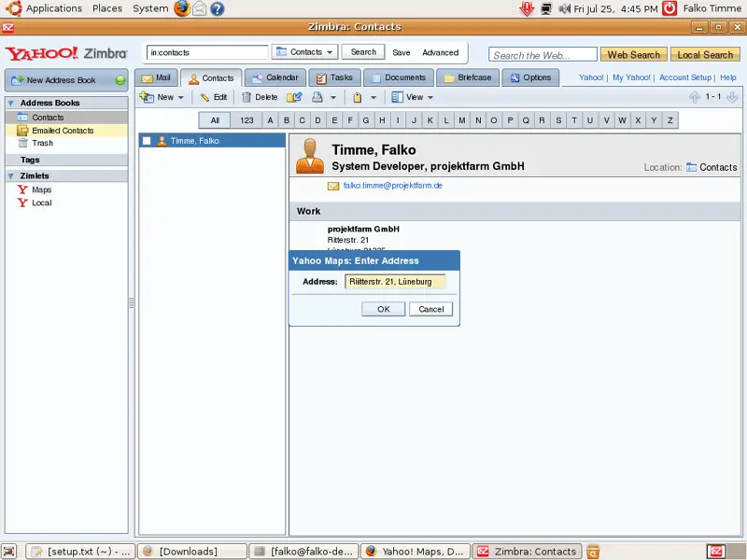Click the contact avatar picture of Falko Timme
This screenshot has width=747, height=560.
pos(310,155)
